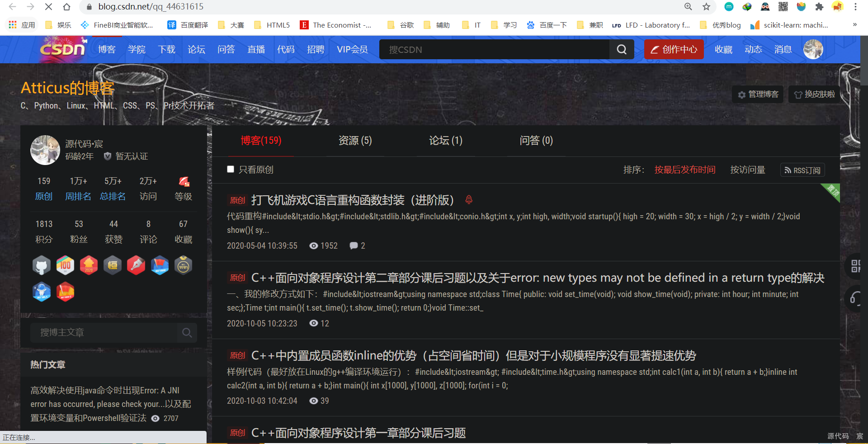Screen dimensions: 868x444
Task: Click the browser address bar URL
Action: point(151,7)
